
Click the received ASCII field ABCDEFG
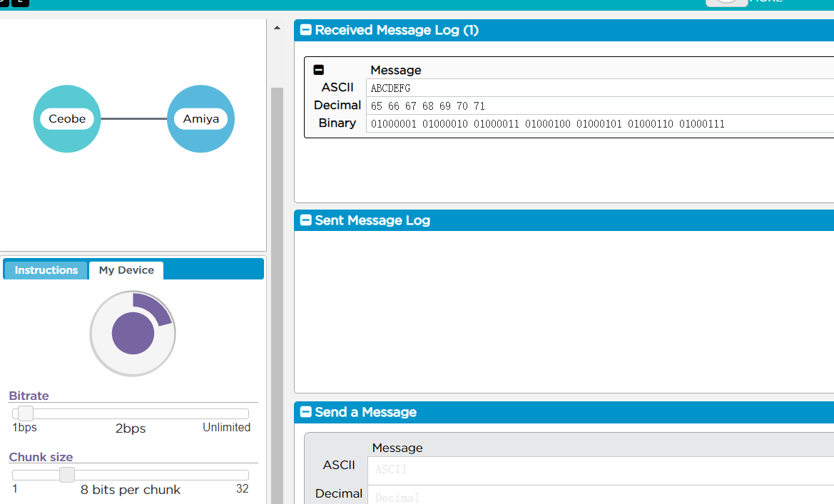600,88
